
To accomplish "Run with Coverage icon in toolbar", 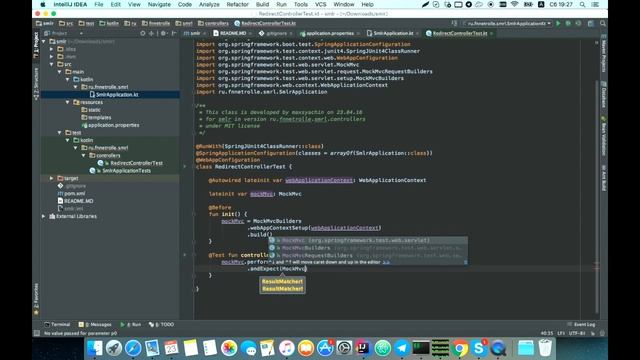I will click(578, 24).
